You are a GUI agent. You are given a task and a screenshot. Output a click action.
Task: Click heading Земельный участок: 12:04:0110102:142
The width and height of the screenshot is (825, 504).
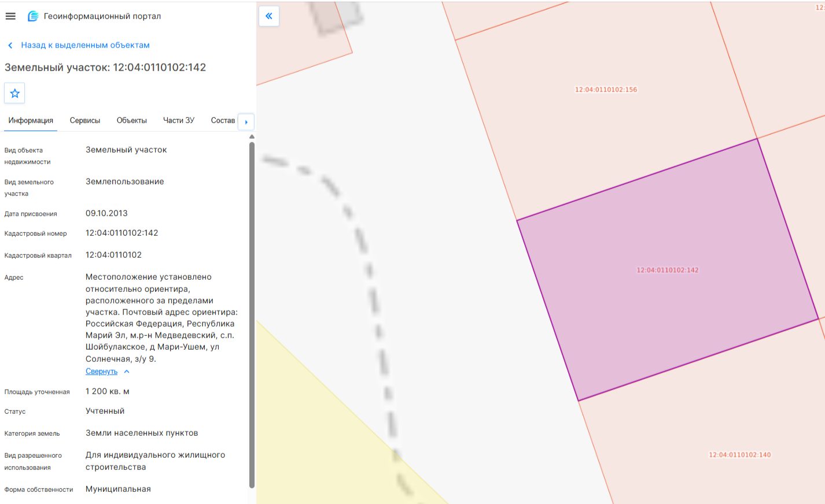[x=105, y=67]
